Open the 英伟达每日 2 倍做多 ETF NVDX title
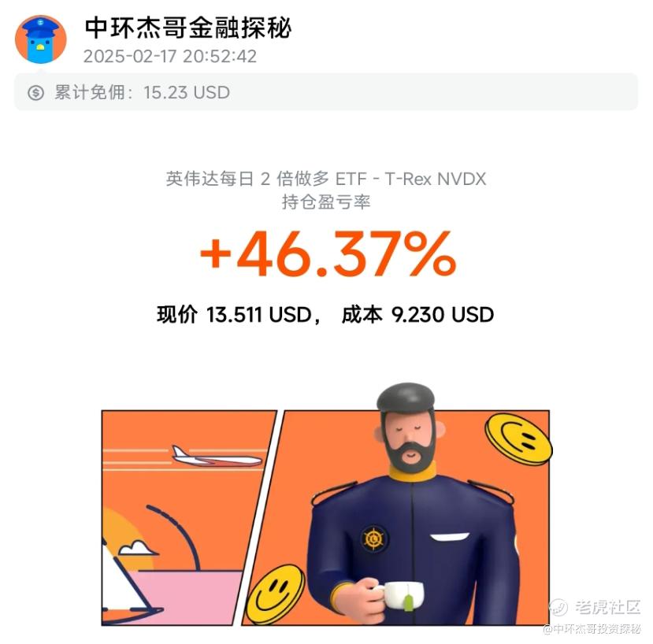 click(326, 179)
